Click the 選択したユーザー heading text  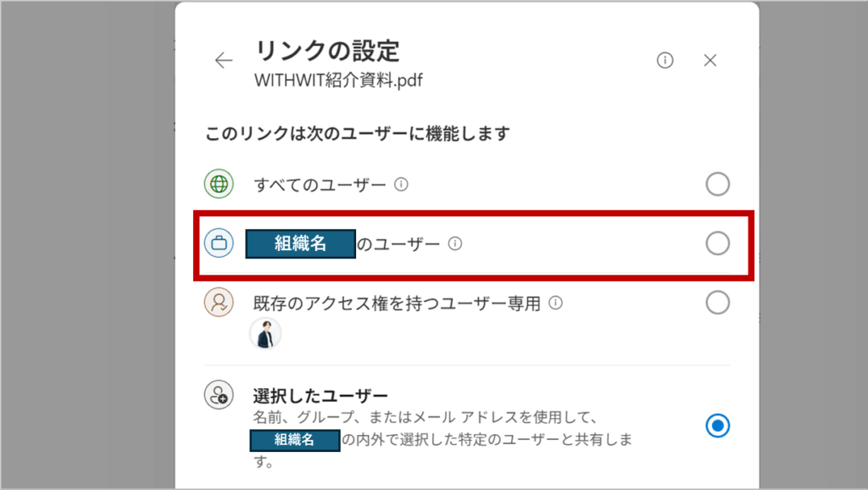320,396
